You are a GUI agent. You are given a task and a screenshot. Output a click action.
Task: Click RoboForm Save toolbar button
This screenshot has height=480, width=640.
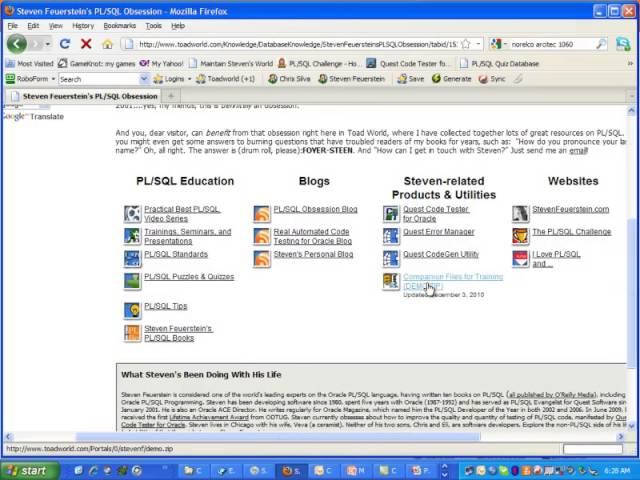coord(411,79)
